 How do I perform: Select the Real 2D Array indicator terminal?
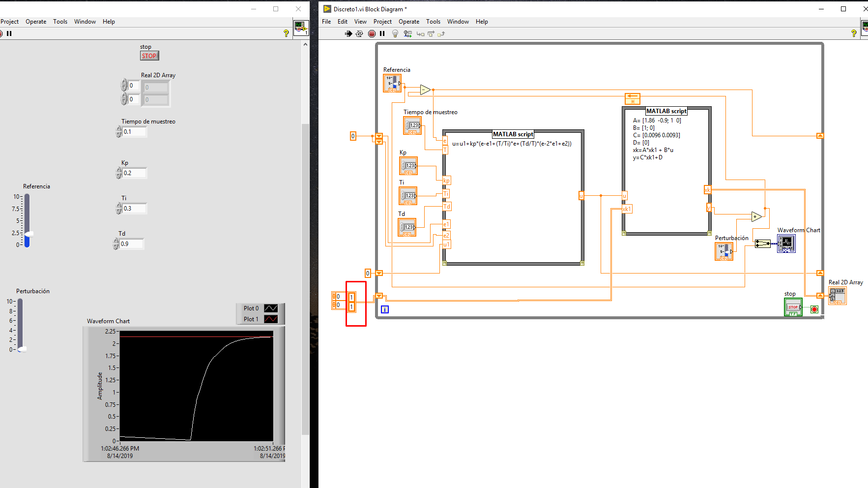[838, 296]
